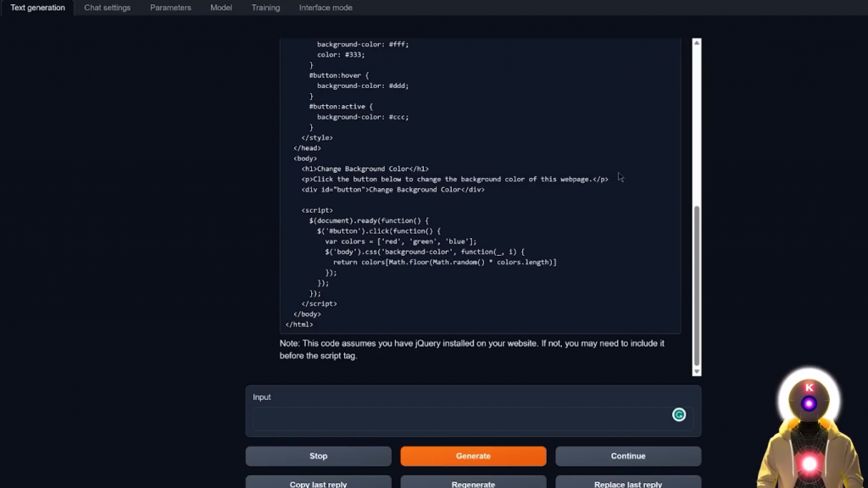Click the "#button:hover {" code line
The image size is (868, 488).
339,75
